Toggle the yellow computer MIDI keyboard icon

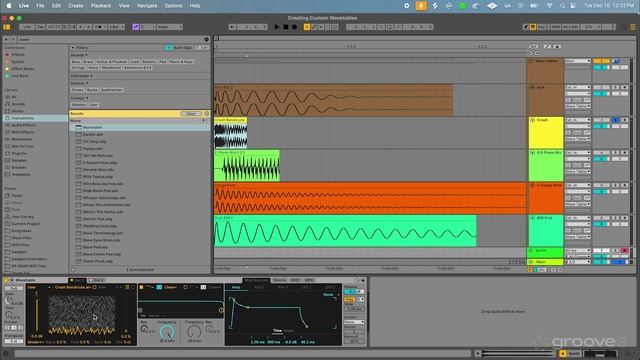tap(533, 27)
